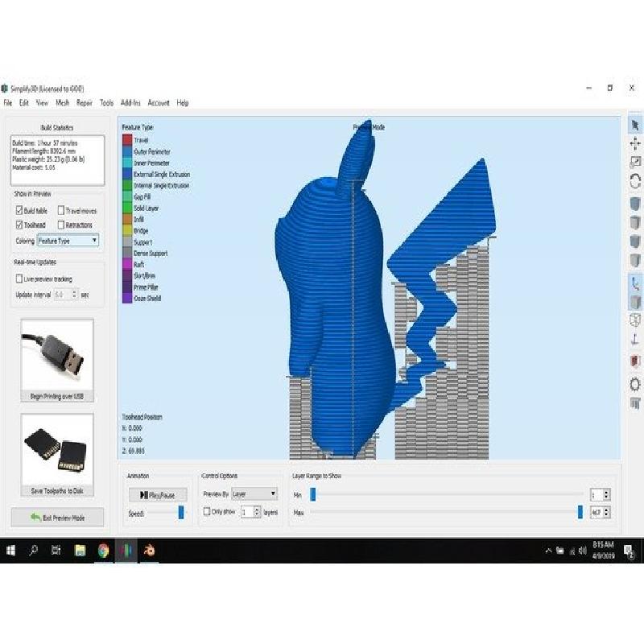Enable Live preview tracking
This screenshot has width=644, height=644.
(x=19, y=279)
